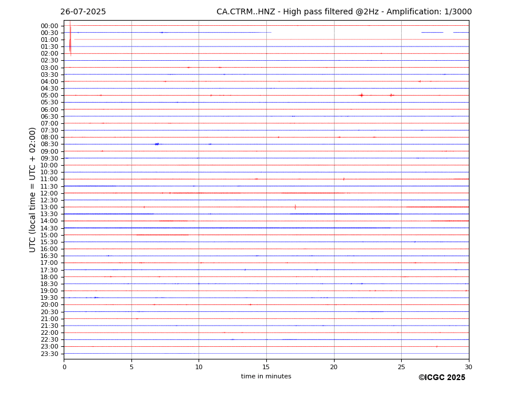Click the 16:30 time row label
532x399 pixels.
point(49,256)
